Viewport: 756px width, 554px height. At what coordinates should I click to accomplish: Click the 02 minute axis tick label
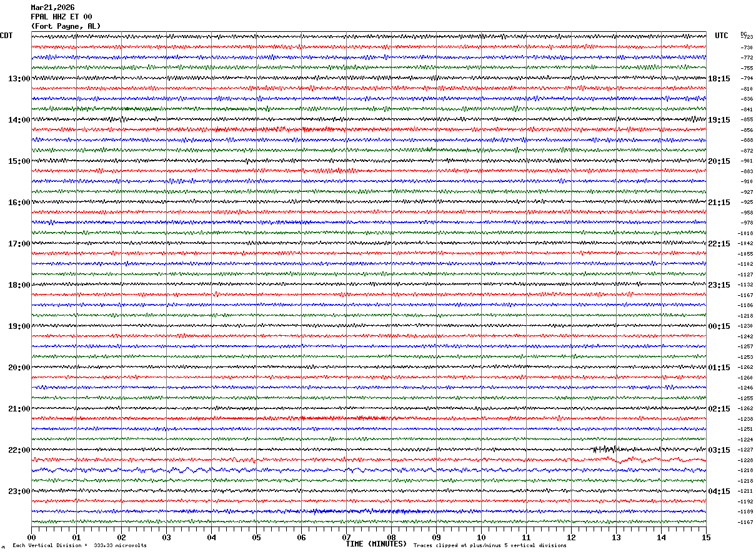(121, 538)
